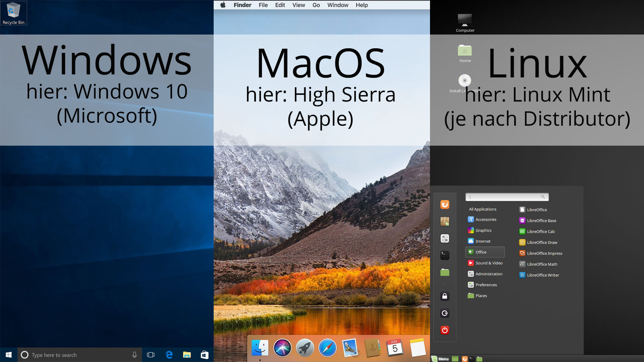
Task: Open the Recycle Bin desktop icon
Action: [13, 13]
